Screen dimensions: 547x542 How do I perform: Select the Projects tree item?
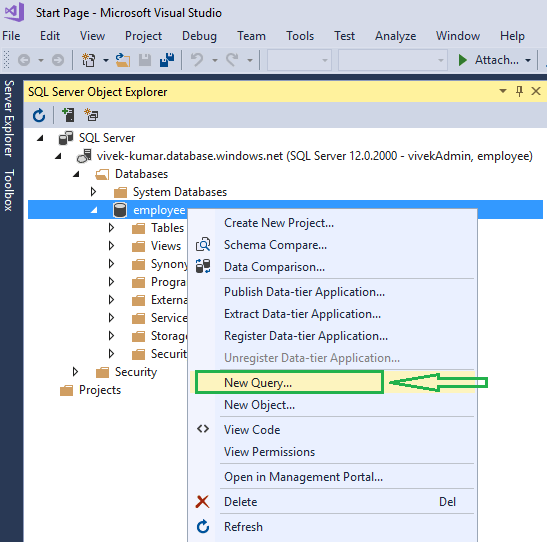[x=100, y=390]
